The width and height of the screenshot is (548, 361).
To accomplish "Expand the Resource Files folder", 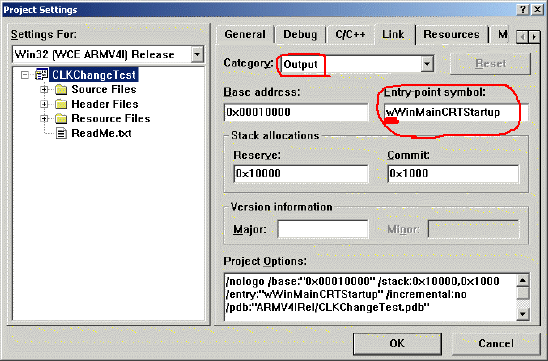I will [44, 119].
